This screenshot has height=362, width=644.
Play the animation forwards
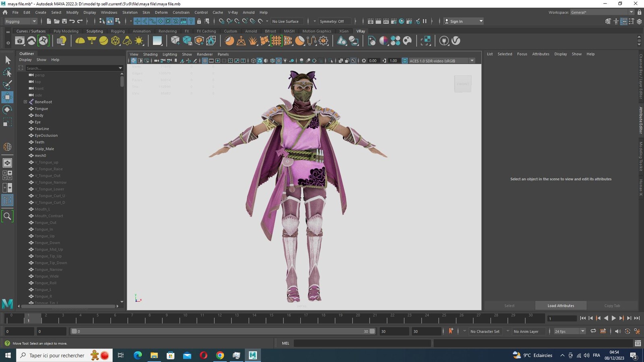(x=613, y=318)
